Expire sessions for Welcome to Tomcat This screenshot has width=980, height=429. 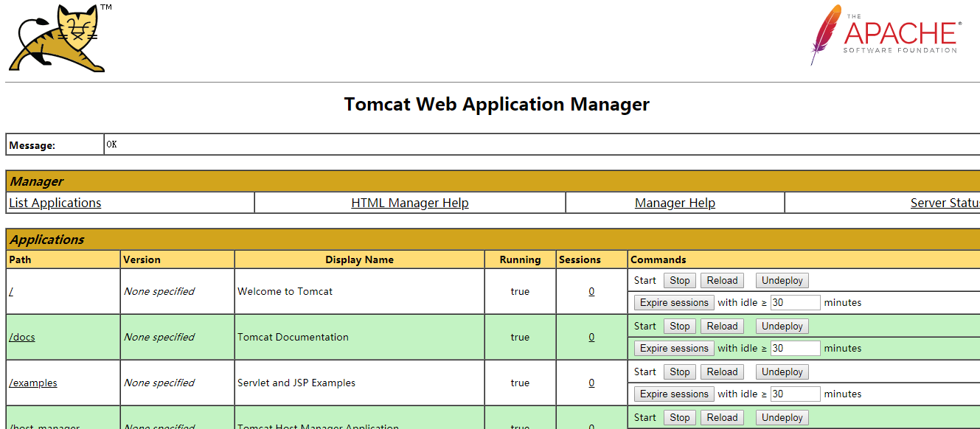click(674, 302)
